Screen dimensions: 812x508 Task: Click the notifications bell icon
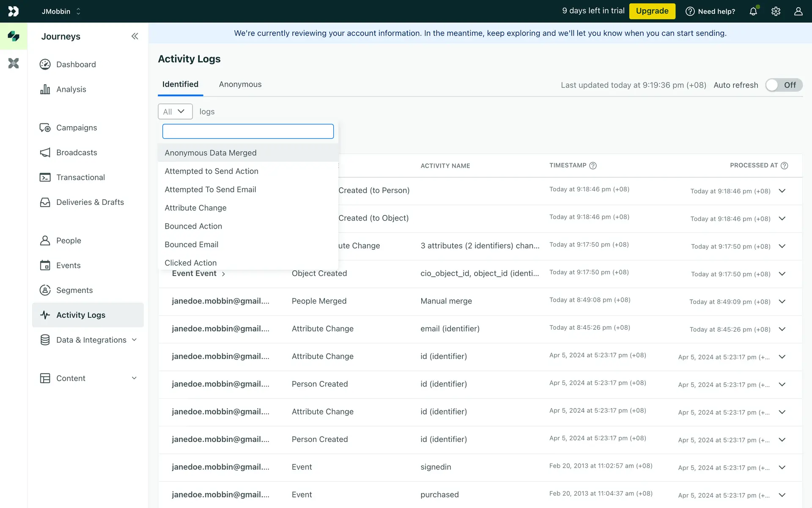[x=753, y=11]
